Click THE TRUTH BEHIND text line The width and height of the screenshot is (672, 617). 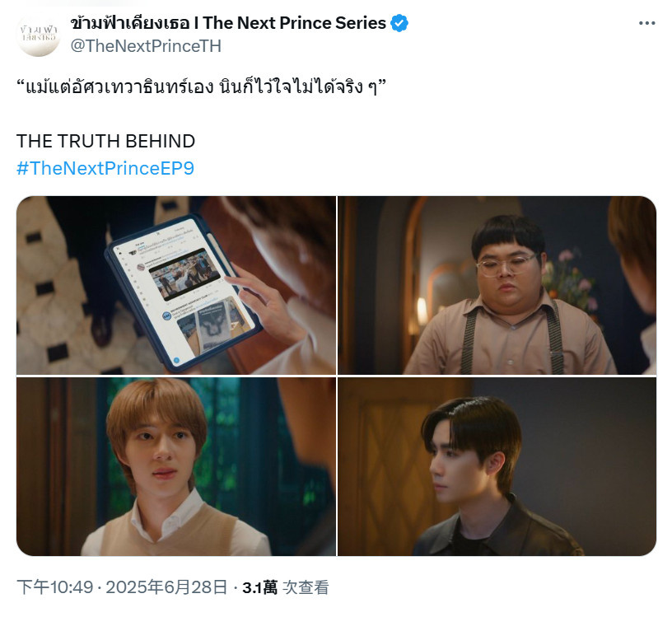pos(106,141)
